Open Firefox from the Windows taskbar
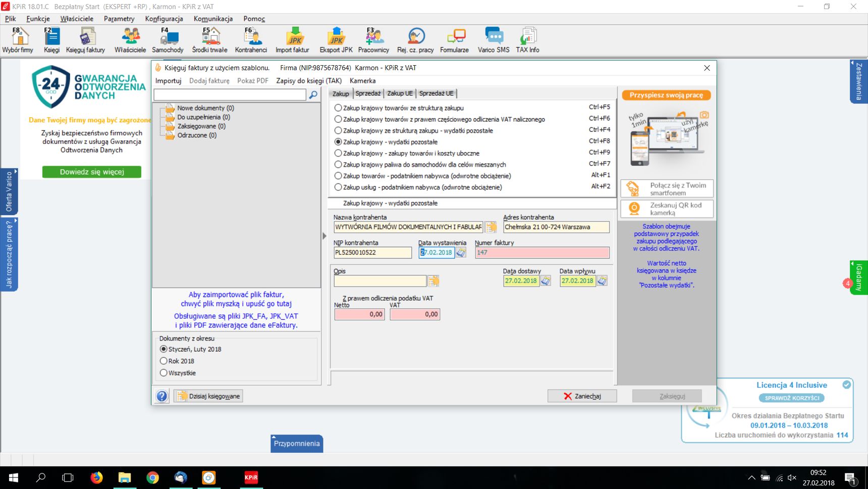The image size is (868, 489). point(96,477)
